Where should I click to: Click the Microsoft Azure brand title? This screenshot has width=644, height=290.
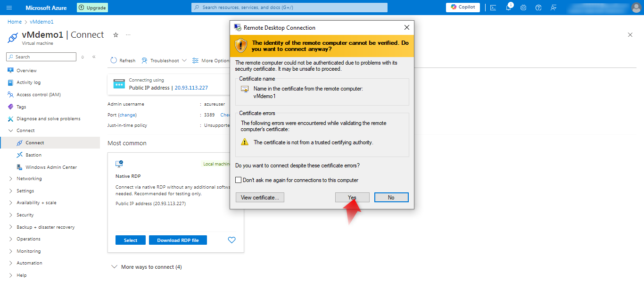click(46, 8)
